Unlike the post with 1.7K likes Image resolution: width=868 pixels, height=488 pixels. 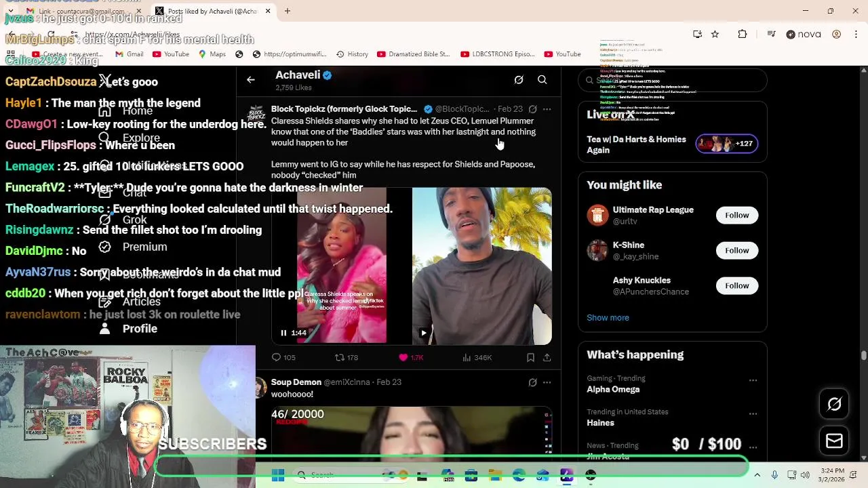[x=411, y=357]
